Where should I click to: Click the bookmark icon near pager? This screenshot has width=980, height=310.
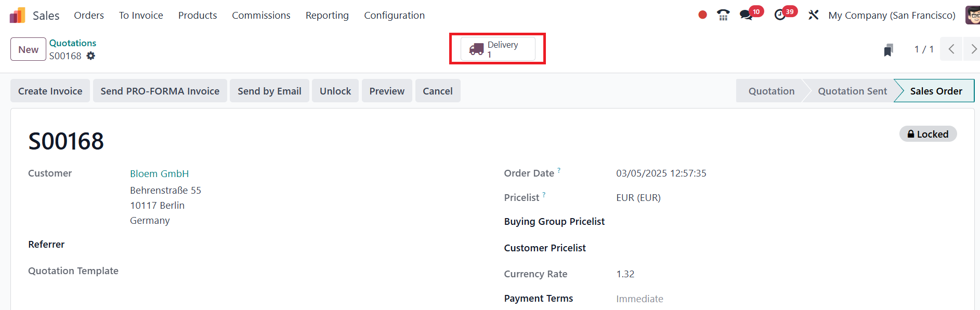pyautogui.click(x=888, y=50)
